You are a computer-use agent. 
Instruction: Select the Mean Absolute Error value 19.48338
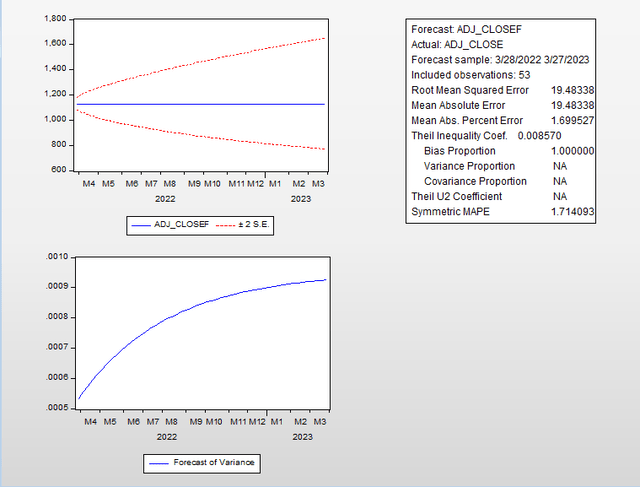(x=572, y=105)
